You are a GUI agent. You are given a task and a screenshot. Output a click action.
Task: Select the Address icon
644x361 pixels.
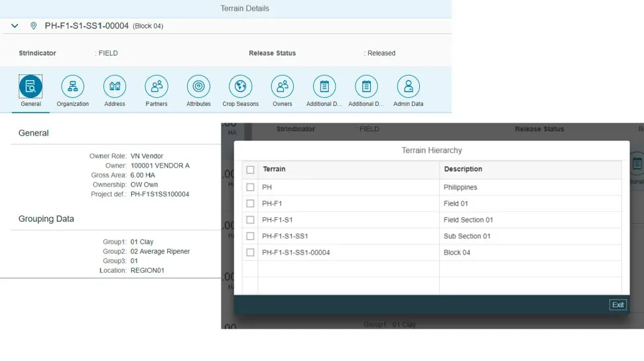coord(115,87)
